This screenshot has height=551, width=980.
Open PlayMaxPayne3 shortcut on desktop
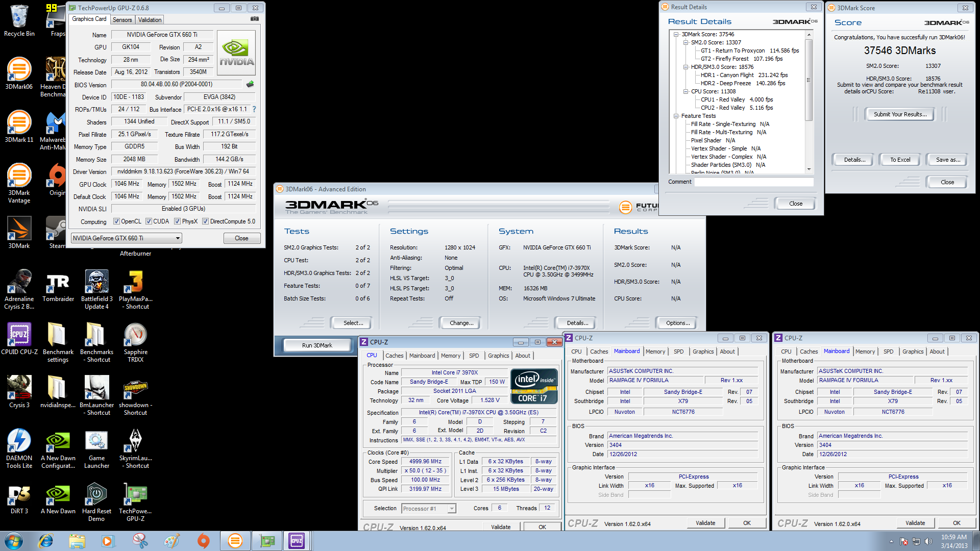(135, 289)
